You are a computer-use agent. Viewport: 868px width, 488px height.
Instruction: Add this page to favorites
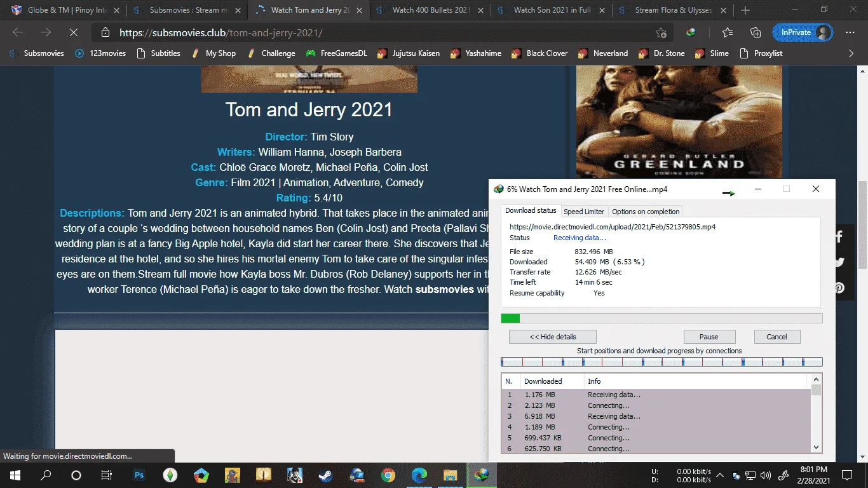coord(661,32)
